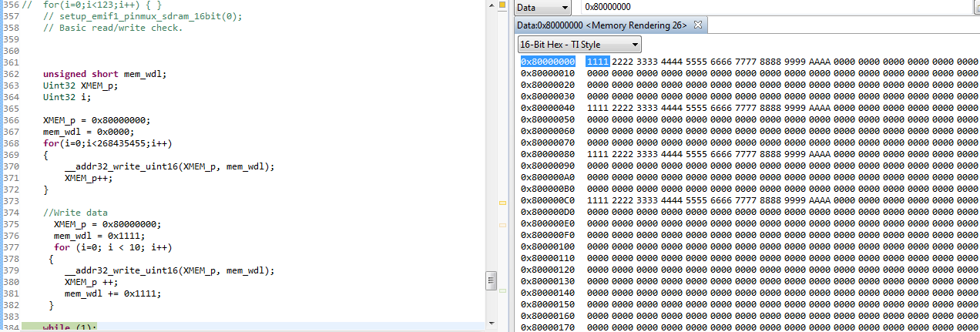Viewport: 980px width, 332px height.
Task: Click the '// Basic read/write check.' comment
Action: pyautogui.click(x=112, y=28)
